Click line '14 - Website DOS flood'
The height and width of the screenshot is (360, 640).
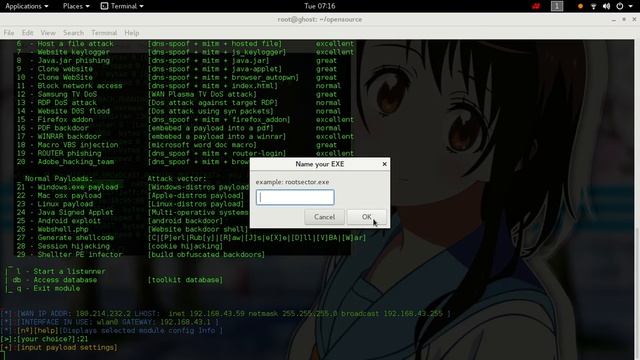coord(63,111)
